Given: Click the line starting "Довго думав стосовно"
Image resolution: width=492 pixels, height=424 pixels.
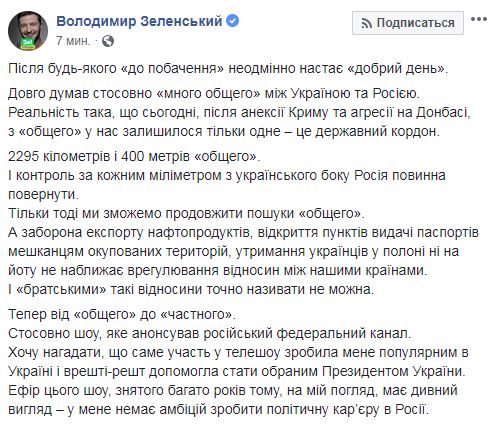Looking at the screenshot, I should 214,93.
